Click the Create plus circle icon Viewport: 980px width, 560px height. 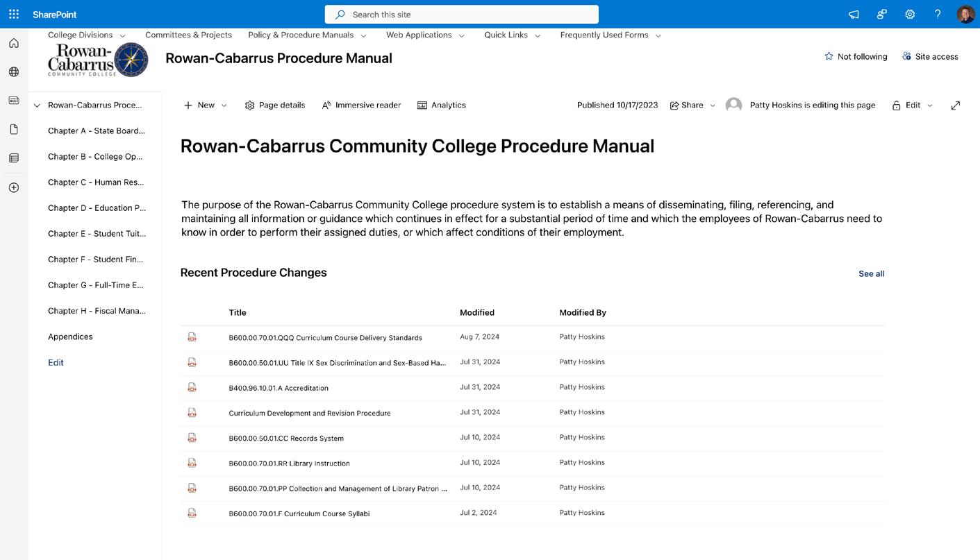click(x=14, y=187)
